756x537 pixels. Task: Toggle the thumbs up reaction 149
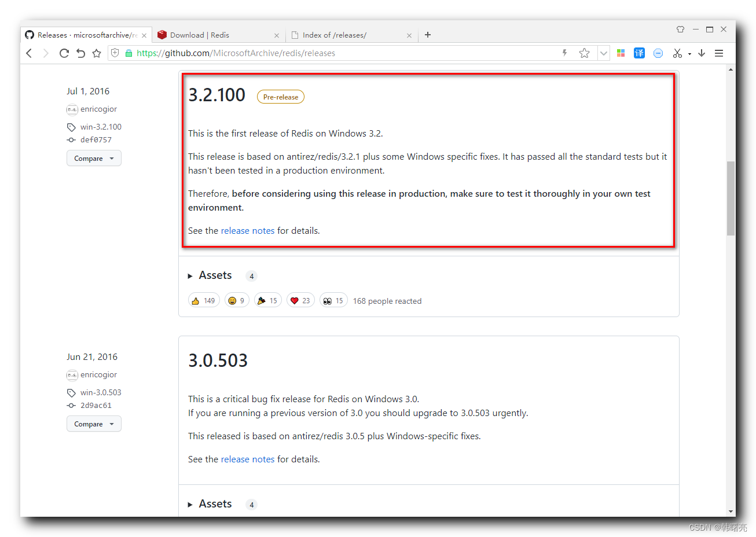click(204, 300)
